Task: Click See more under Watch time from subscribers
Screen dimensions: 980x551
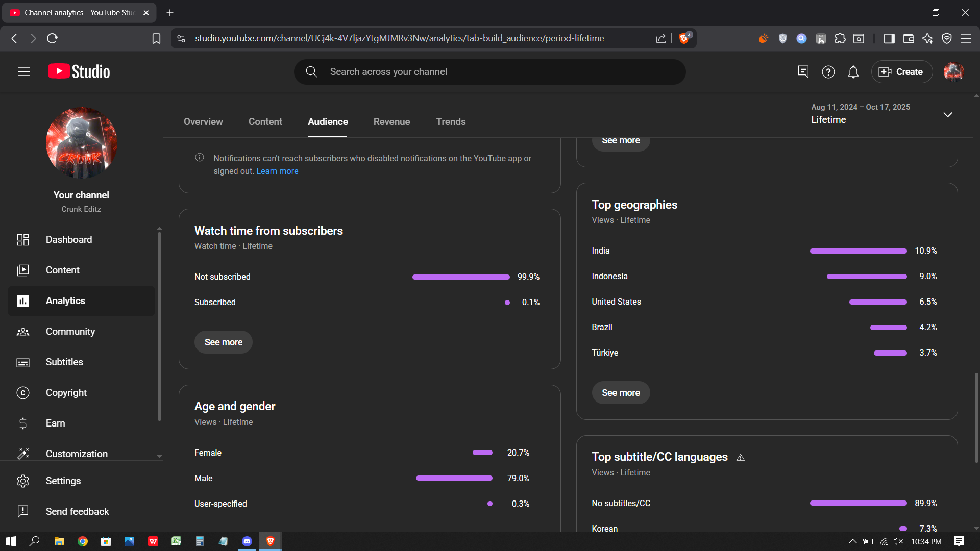Action: [223, 342]
